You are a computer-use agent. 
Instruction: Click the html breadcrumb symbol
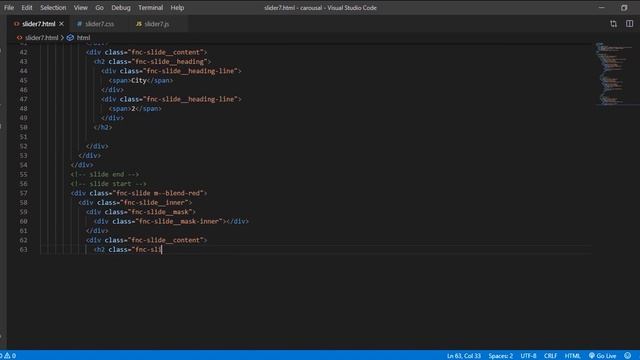point(83,38)
